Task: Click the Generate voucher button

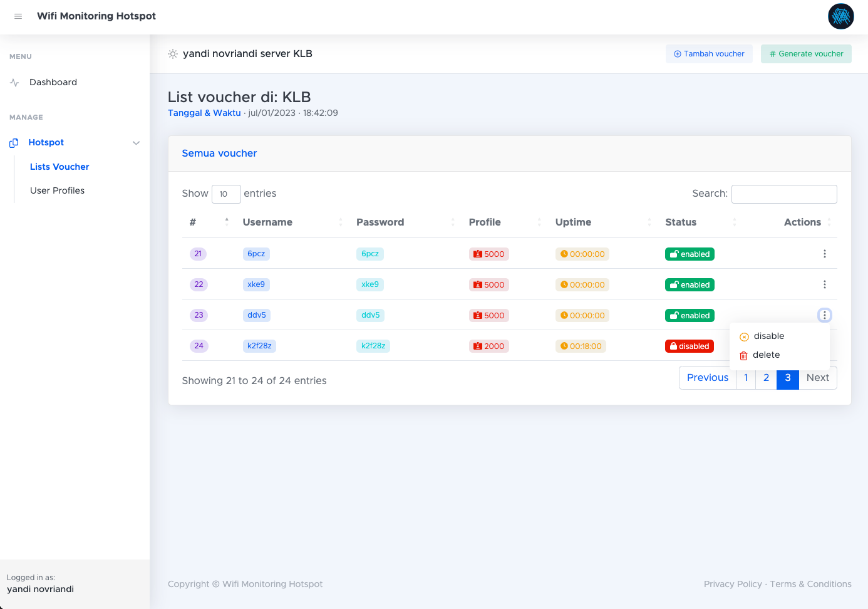Action: click(806, 54)
